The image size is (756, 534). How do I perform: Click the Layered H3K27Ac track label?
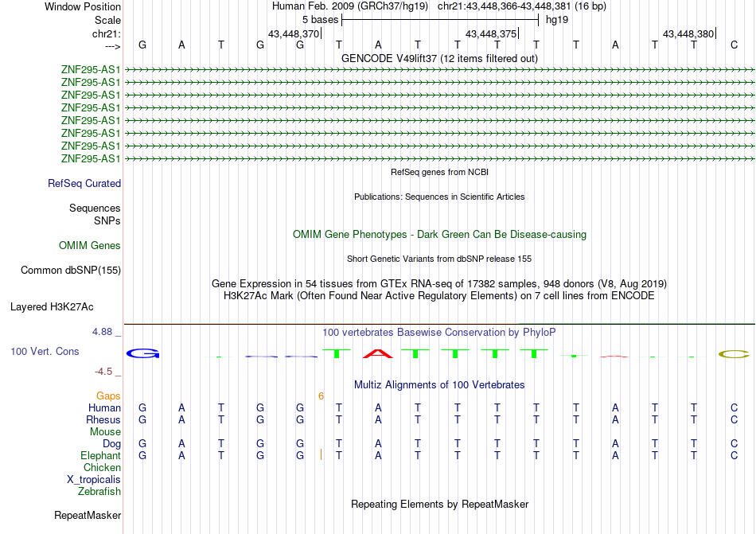tap(52, 307)
